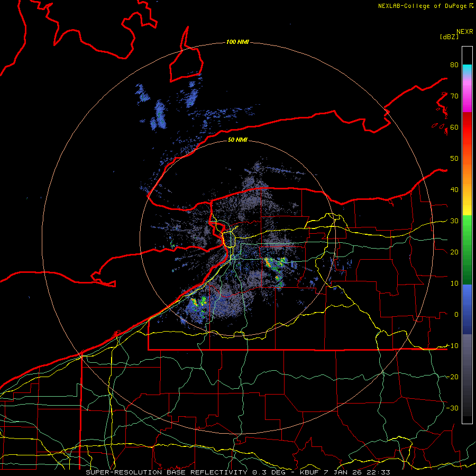Click the 0 value on dBZ scale
The height and width of the screenshot is (476, 476).
pyautogui.click(x=456, y=315)
